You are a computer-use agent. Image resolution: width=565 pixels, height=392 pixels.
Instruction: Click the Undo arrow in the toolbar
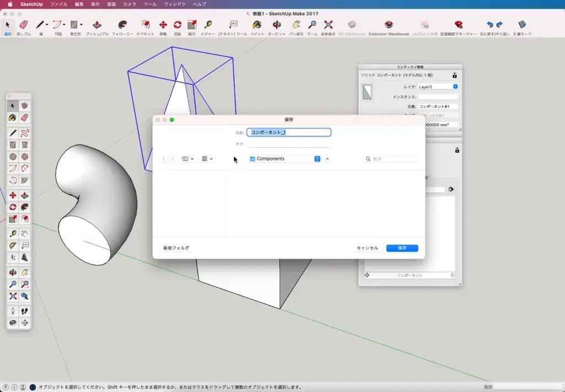pos(489,24)
